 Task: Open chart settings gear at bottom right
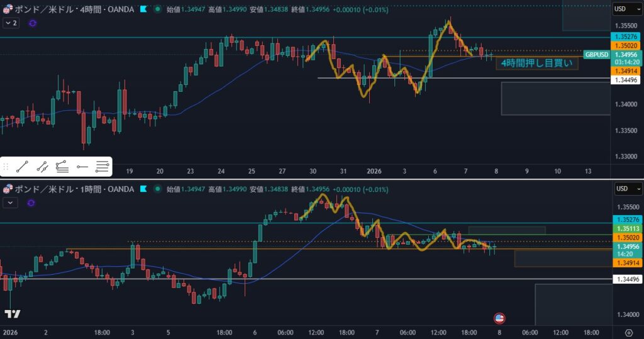tap(628, 332)
